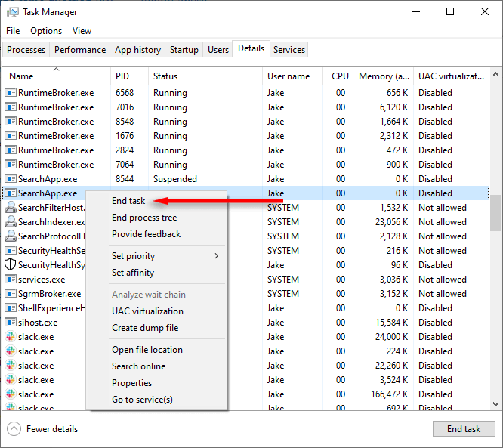503x448 pixels.
Task: Switch to the Performance tab
Action: 80,50
